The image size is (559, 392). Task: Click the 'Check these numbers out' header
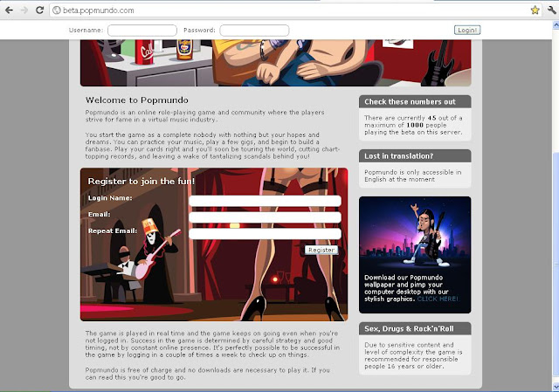415,101
